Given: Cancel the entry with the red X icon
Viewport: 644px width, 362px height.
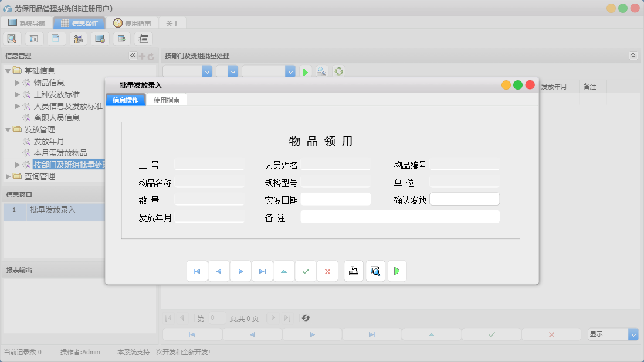Looking at the screenshot, I should pyautogui.click(x=327, y=271).
